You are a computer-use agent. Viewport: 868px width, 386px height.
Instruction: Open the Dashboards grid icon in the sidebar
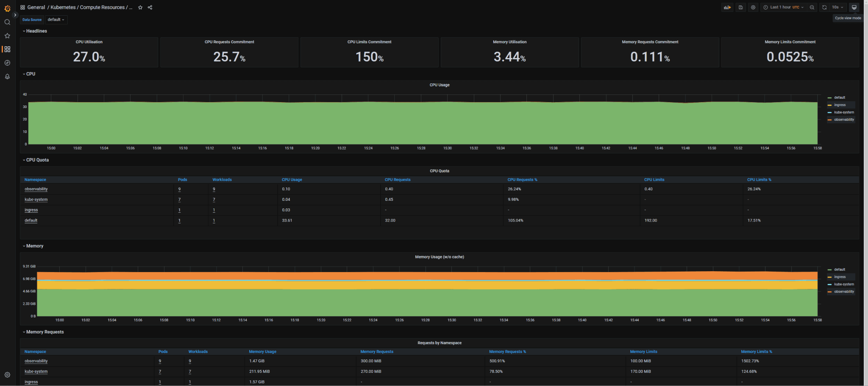(x=7, y=49)
